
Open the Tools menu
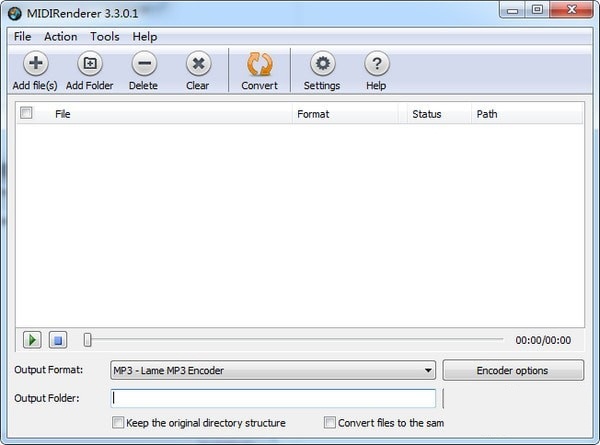click(x=104, y=37)
